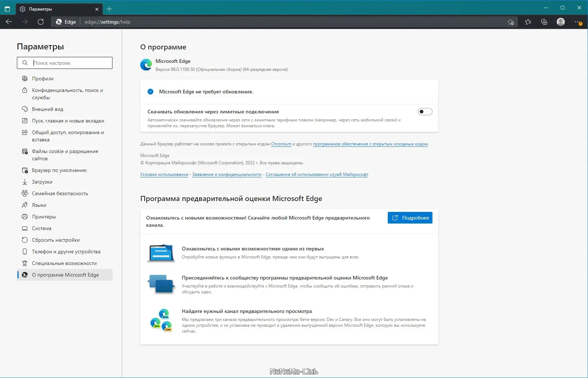Focus the Поиск настроек search field
The image size is (588, 378).
pyautogui.click(x=65, y=63)
